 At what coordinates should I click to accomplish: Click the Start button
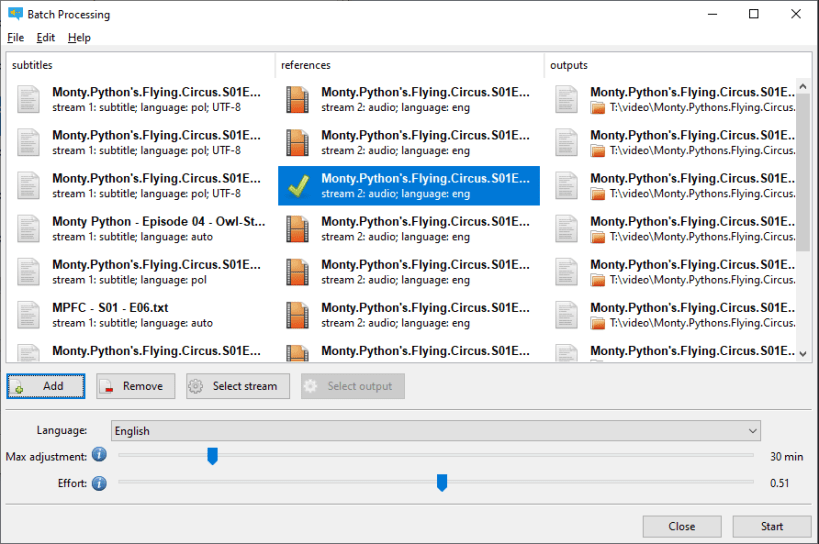tap(771, 526)
